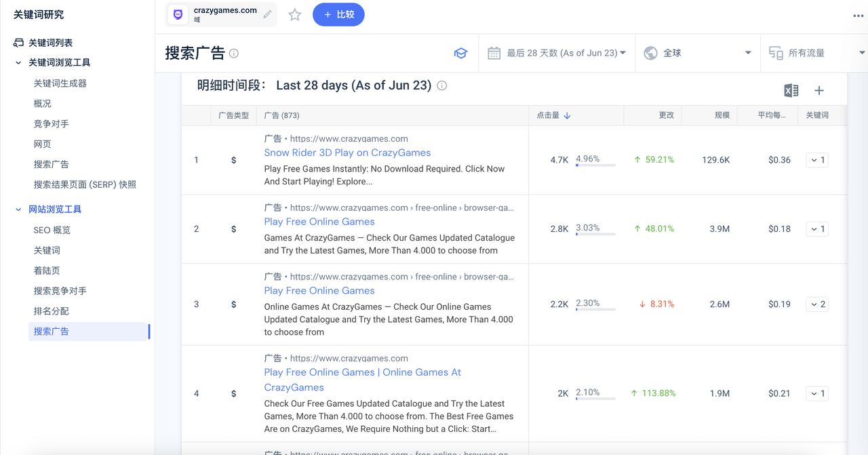Open the 全球 region dropdown

coord(697,53)
